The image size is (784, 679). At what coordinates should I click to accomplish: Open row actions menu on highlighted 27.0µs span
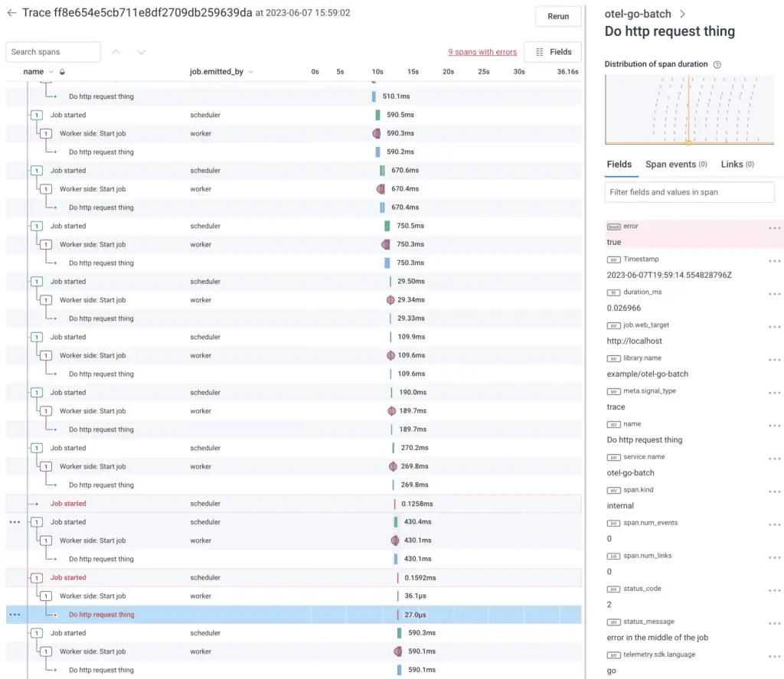[15, 615]
